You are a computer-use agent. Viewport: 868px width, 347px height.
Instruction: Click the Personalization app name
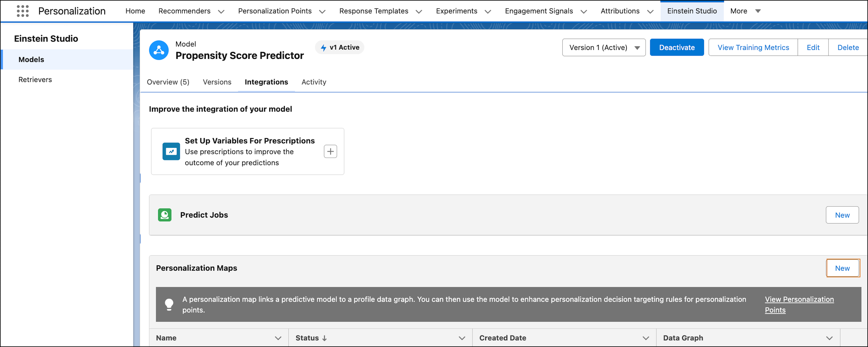[x=72, y=11]
